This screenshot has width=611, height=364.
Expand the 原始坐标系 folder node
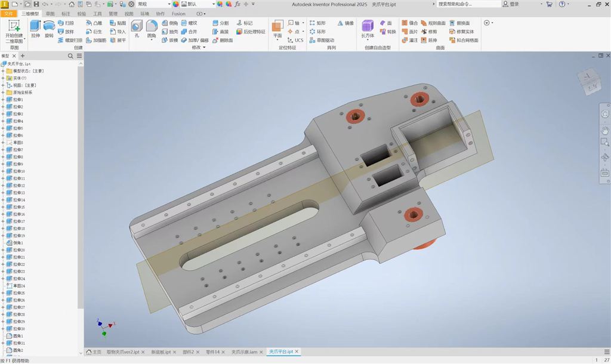(x=3, y=92)
